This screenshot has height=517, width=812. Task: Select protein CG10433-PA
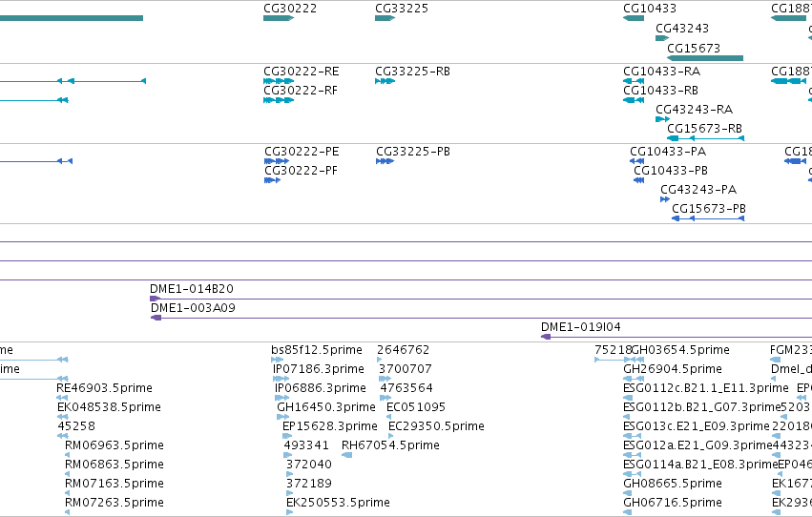(x=637, y=161)
